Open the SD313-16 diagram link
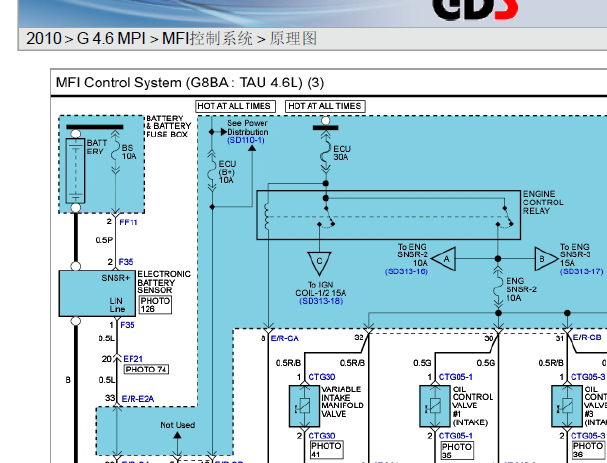Screen dimensions: 607x463 (406, 271)
